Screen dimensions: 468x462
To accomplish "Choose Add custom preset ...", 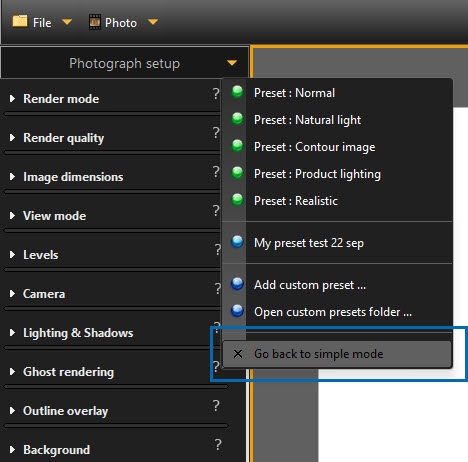I will coord(337,285).
